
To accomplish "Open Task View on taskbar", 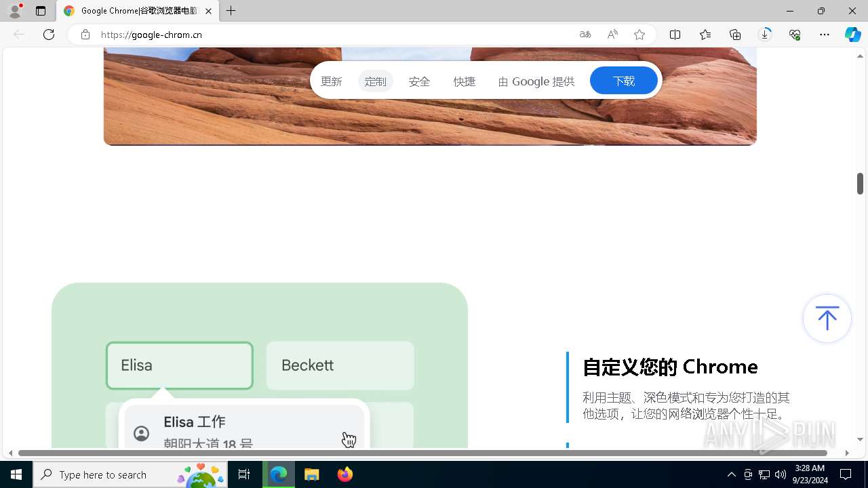I will point(244,474).
